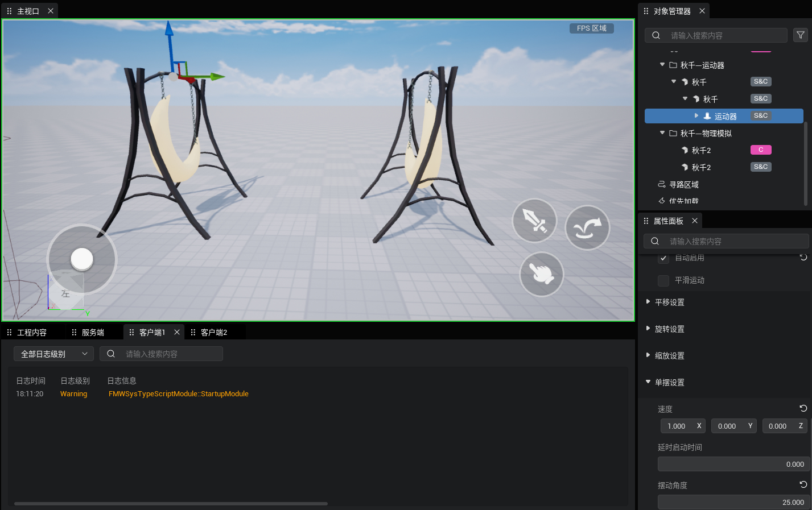Tap the hand grab button in viewport
812x510 pixels.
[x=542, y=274]
